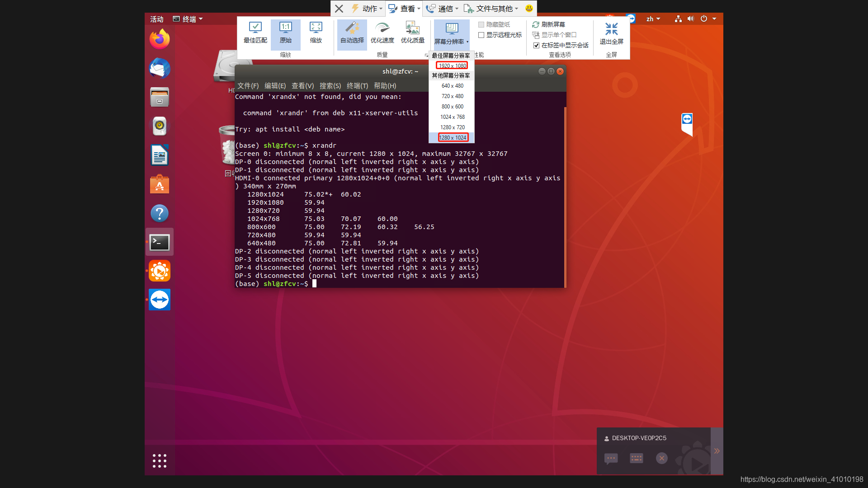Open the 动作 (Actions) menu
The image size is (868, 488).
367,9
